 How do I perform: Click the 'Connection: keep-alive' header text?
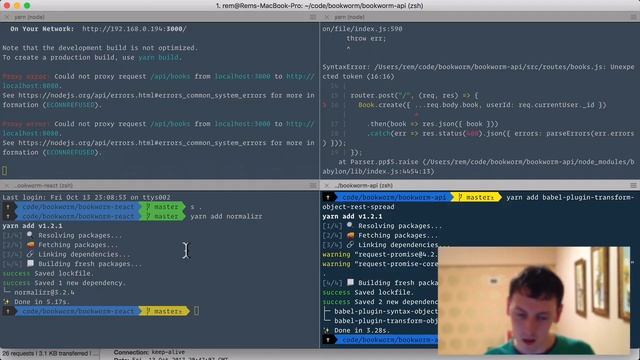pyautogui.click(x=149, y=352)
